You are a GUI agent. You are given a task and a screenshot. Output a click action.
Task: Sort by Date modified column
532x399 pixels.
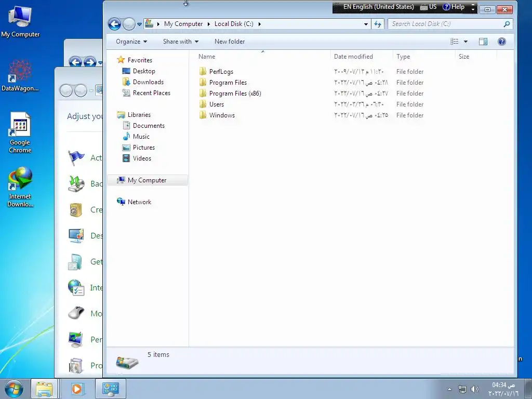click(x=353, y=57)
